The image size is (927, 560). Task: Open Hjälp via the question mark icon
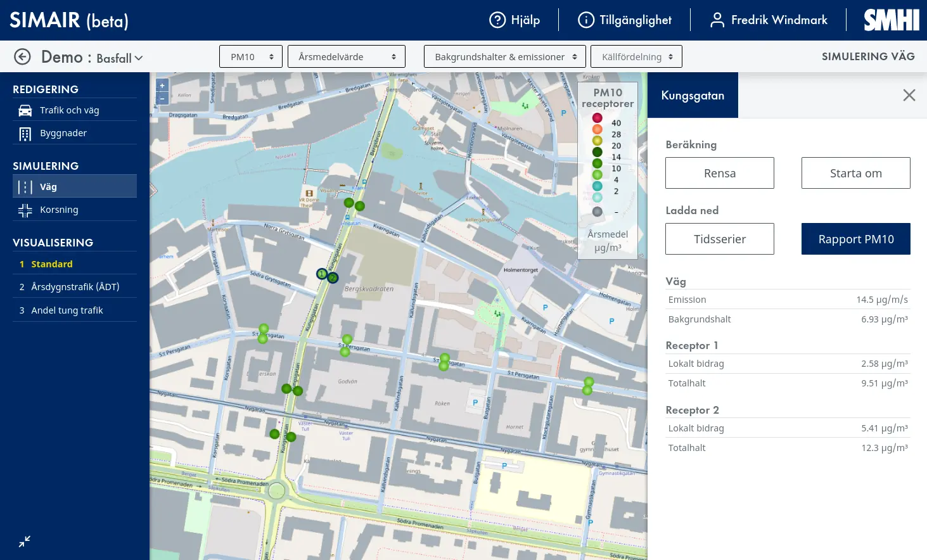tap(497, 20)
